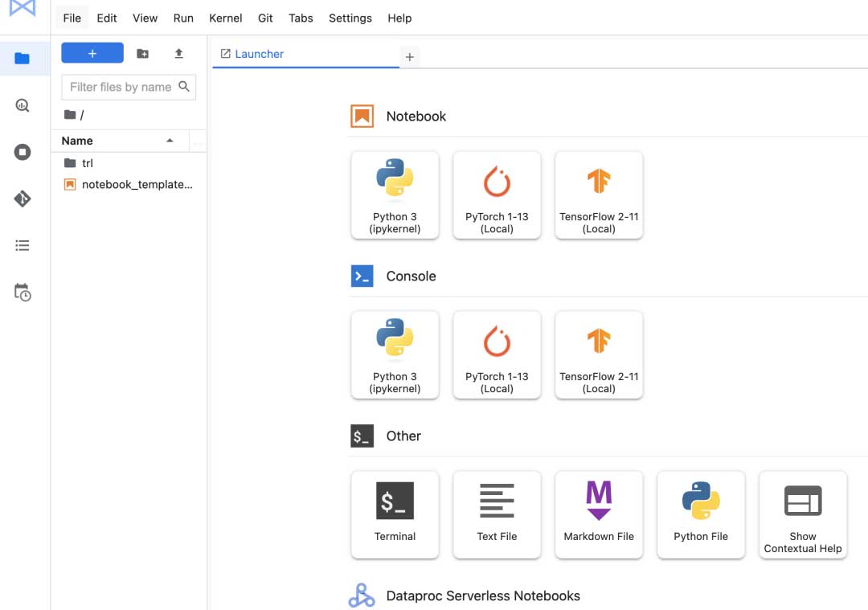Launch a TensorFlow 2-11 console
This screenshot has width=868, height=610.
[x=599, y=355]
